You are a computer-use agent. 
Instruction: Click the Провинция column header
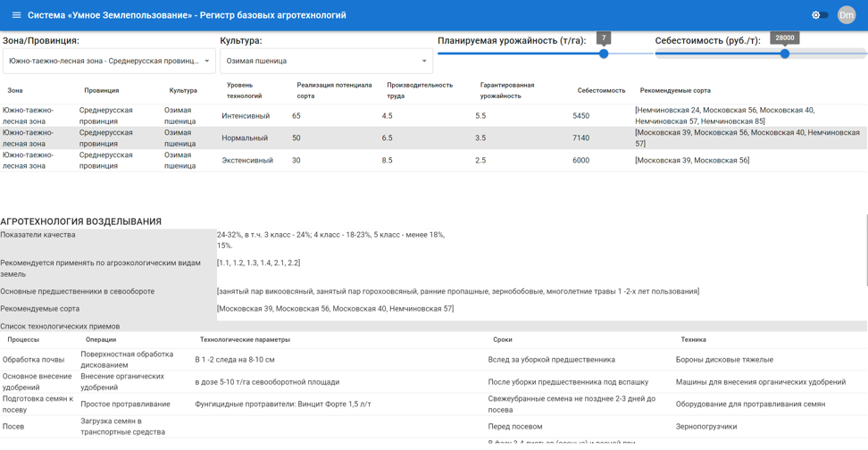click(101, 90)
